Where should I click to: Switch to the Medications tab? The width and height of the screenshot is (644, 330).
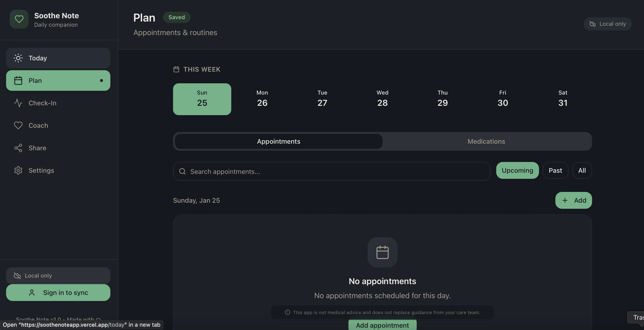pos(486,141)
